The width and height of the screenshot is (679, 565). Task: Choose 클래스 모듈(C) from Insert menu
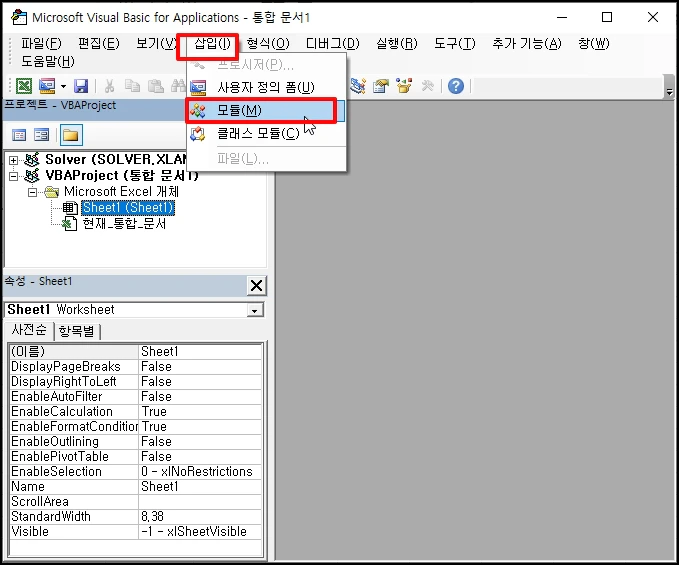click(x=266, y=133)
